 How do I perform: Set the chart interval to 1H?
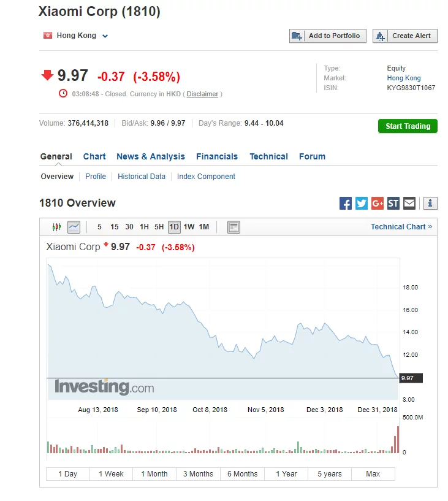pos(144,227)
